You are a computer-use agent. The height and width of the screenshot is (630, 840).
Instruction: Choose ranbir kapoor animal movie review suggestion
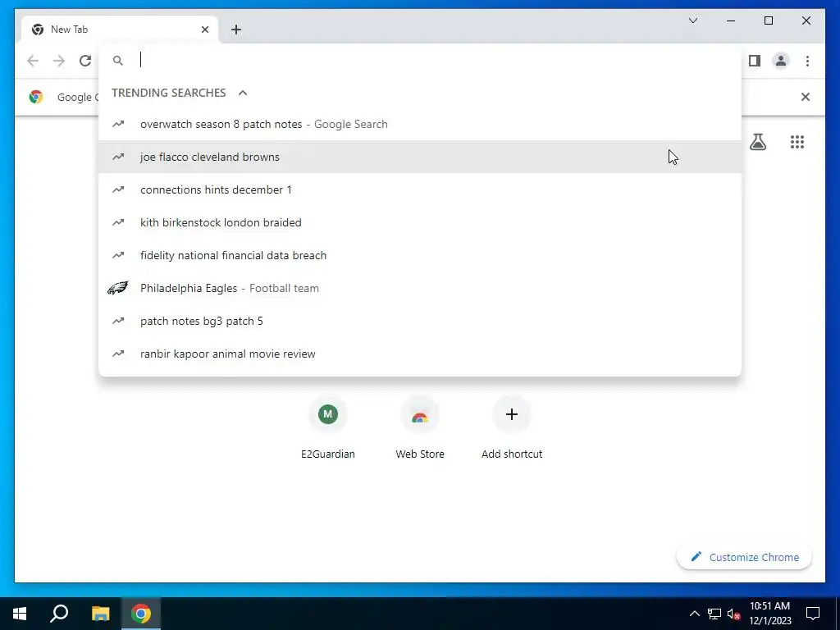(x=420, y=354)
